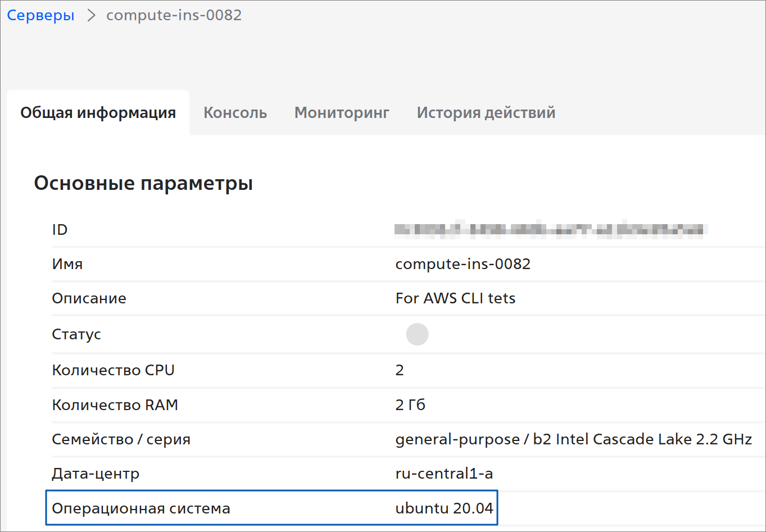Click the description text For AWS CLI tets
The height and width of the screenshot is (532, 766).
click(455, 298)
